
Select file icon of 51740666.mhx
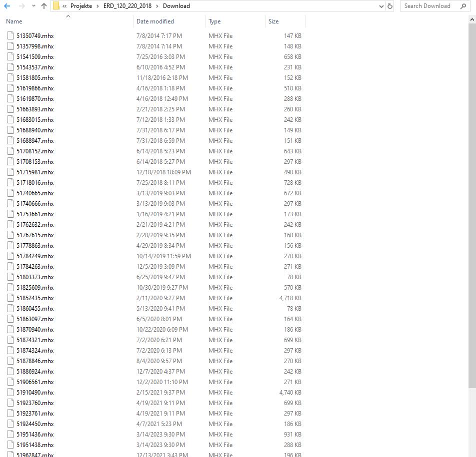coord(10,203)
